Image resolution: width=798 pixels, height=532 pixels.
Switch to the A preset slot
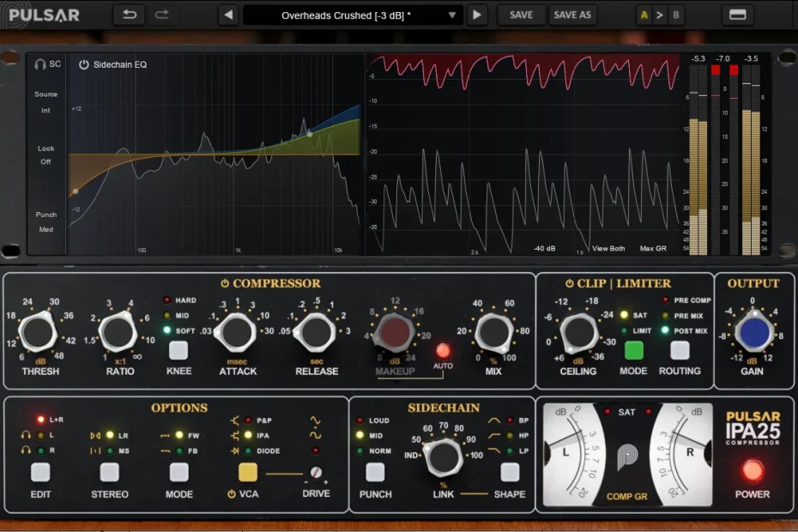click(643, 15)
